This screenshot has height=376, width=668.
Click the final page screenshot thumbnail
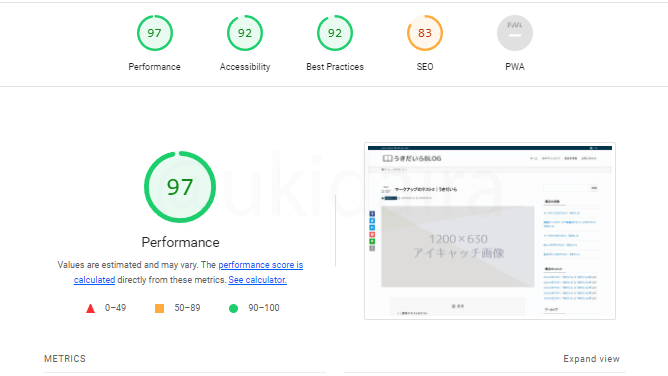click(490, 231)
